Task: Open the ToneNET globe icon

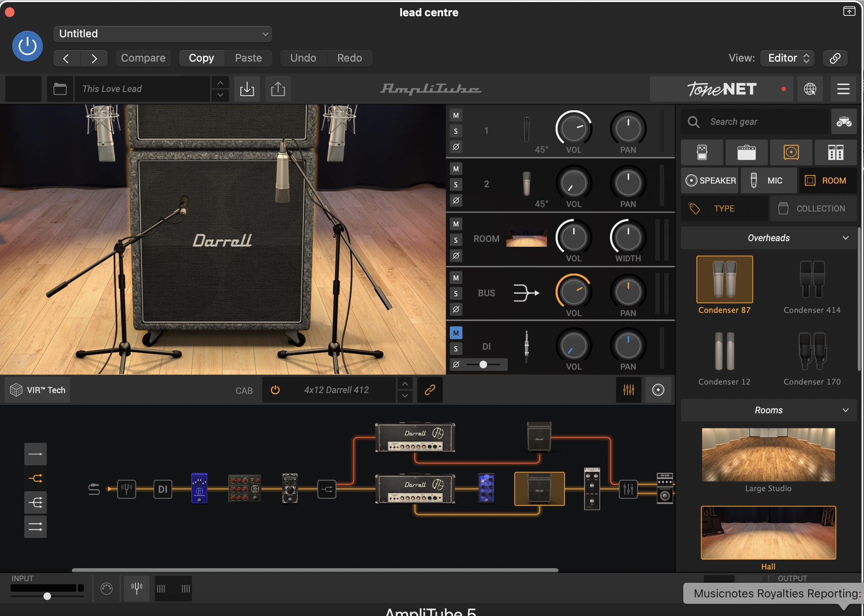Action: (x=810, y=89)
